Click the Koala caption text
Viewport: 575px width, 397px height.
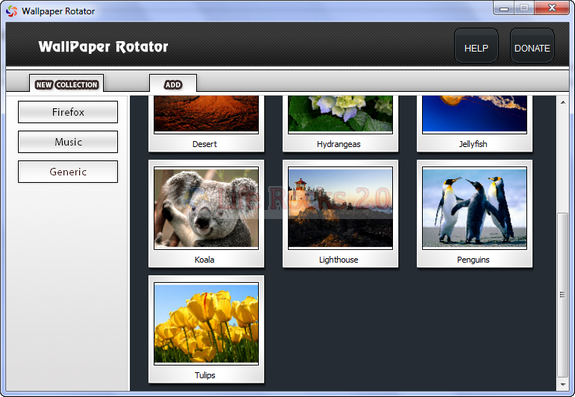pyautogui.click(x=204, y=260)
